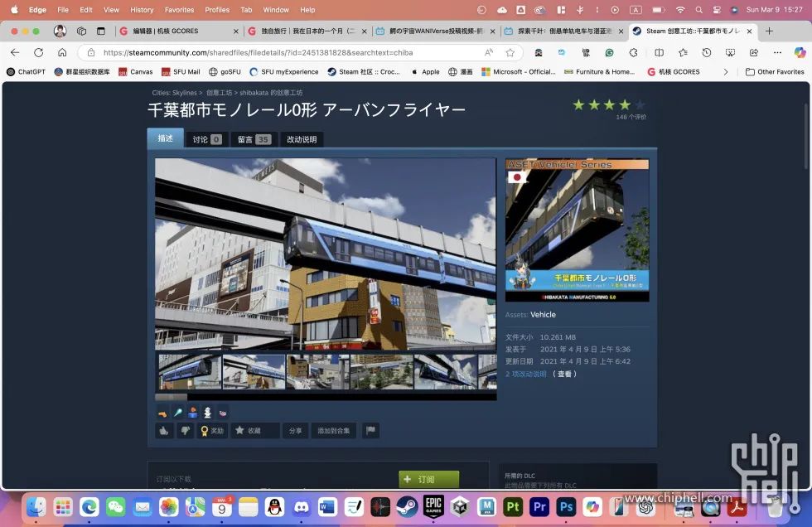Viewport: 812px width, 527px height.
Task: Open the Copilot icon in Edge toolbar
Action: [800, 52]
